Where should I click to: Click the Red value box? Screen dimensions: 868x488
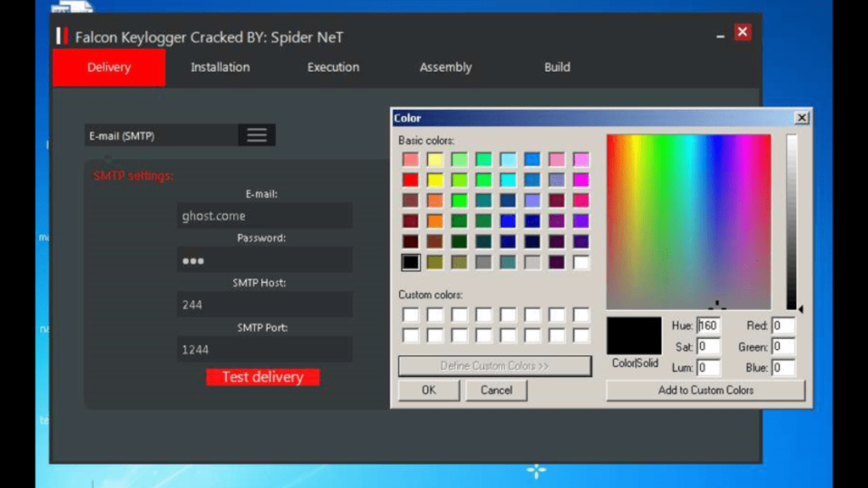point(783,325)
